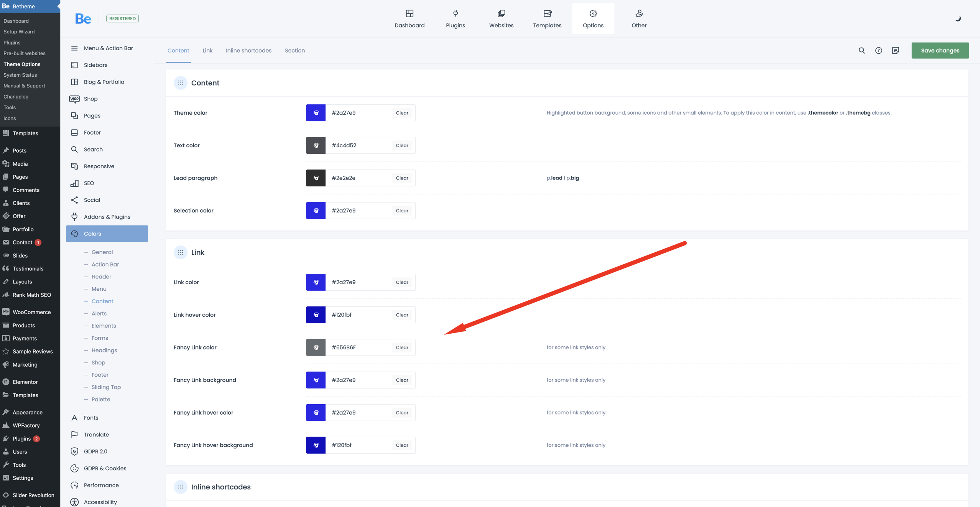Expand the Fonts options section

[x=91, y=418]
